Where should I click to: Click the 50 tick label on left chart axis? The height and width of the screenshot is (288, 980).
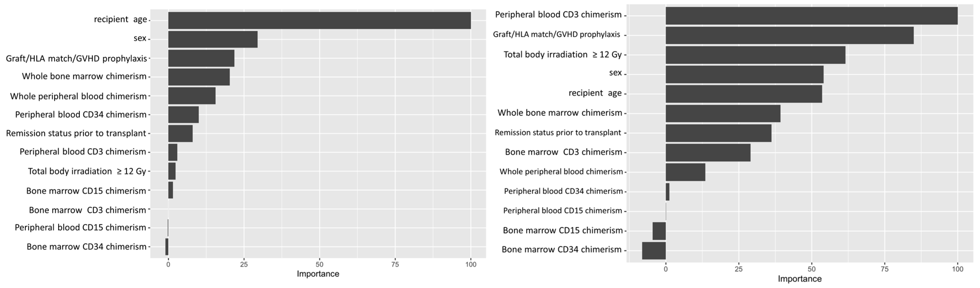pos(320,264)
